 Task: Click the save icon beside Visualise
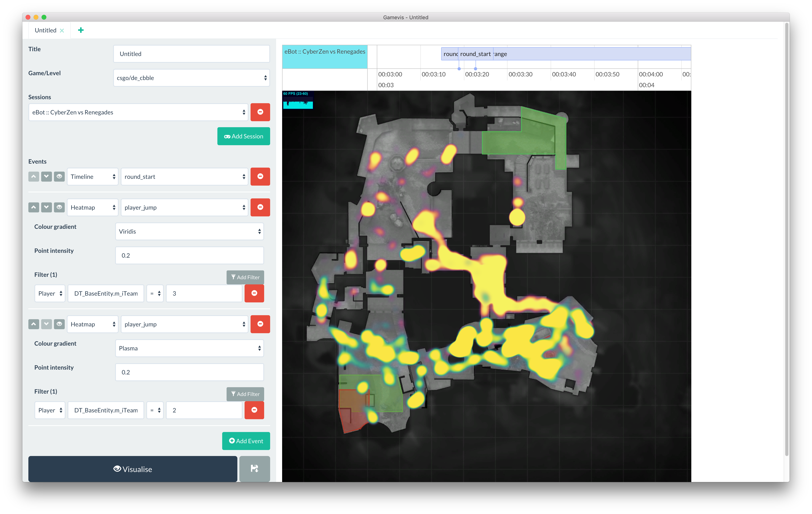(254, 468)
